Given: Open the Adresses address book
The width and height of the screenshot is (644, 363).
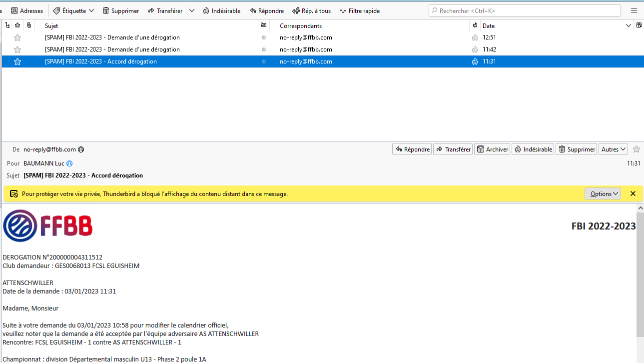Looking at the screenshot, I should [x=27, y=10].
